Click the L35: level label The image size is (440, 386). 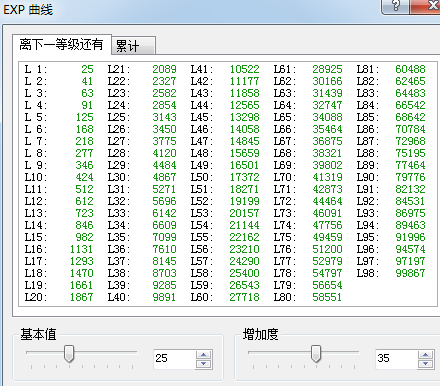pos(119,237)
